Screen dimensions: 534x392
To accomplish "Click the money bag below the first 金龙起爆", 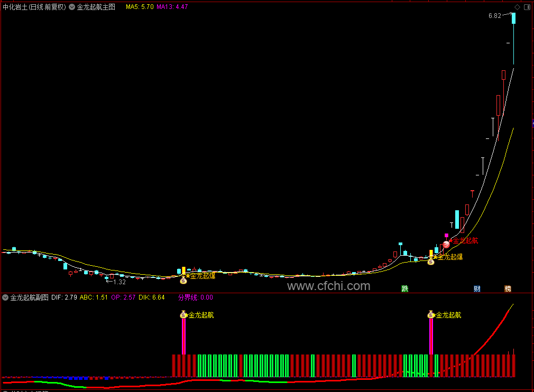I will point(183,281).
